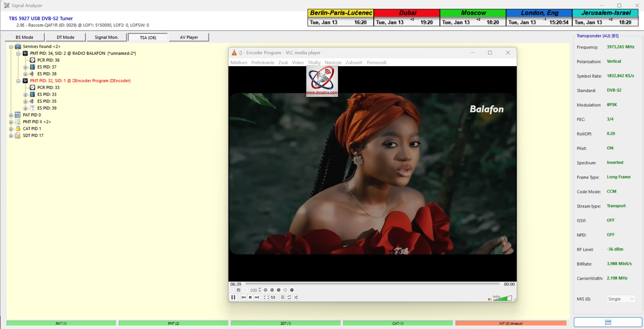Open VLC extended settings equalizer icon
Screen dimensions: 644x329
[x=273, y=297]
